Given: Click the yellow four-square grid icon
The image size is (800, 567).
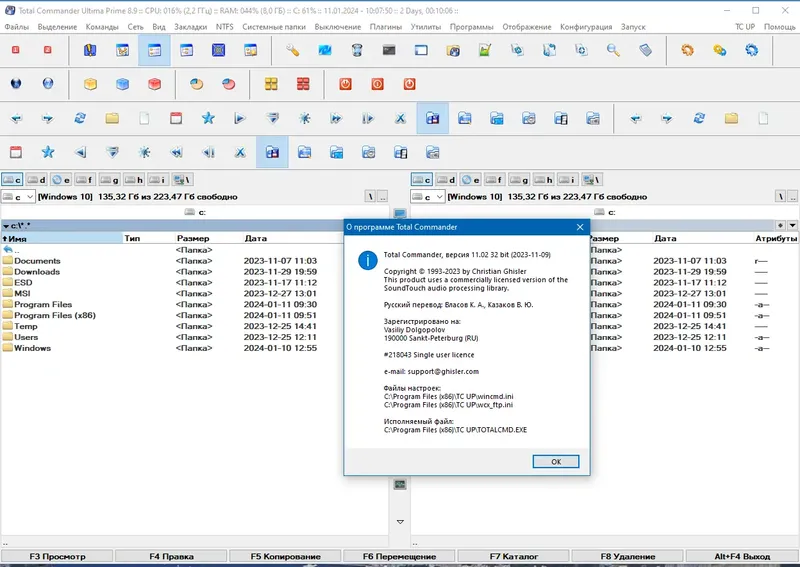Looking at the screenshot, I should [271, 84].
